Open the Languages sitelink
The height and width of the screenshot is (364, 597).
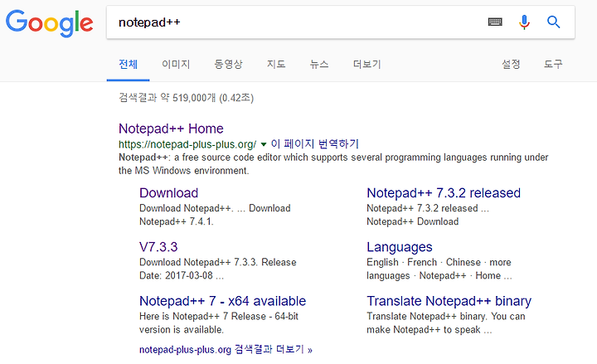400,247
